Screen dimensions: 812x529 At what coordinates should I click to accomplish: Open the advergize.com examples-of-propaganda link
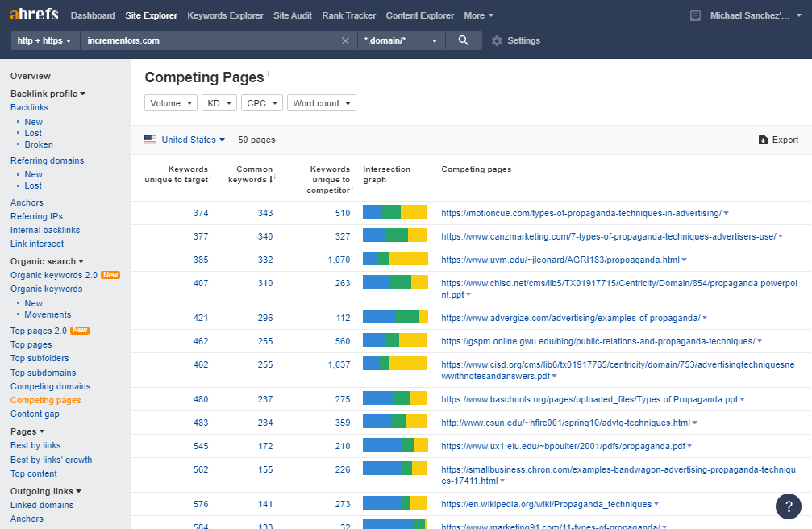pyautogui.click(x=571, y=318)
